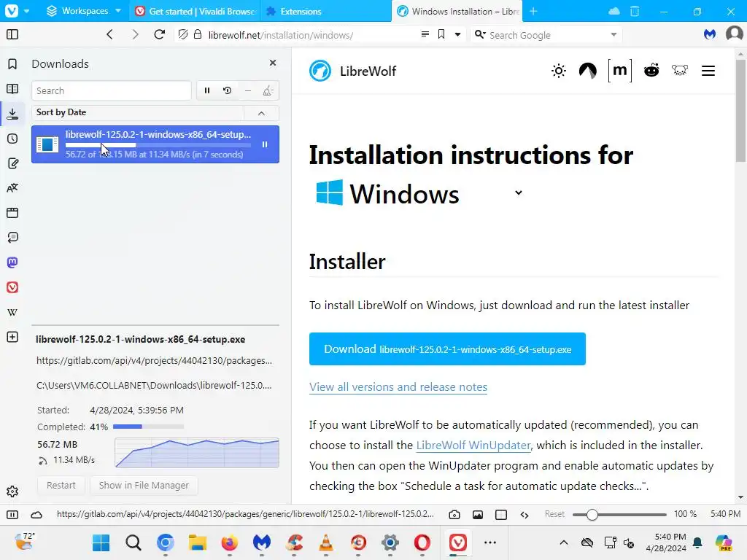Screen dimensions: 747x560
Task: Open LibreWolf Lemmy icon
Action: click(680, 71)
